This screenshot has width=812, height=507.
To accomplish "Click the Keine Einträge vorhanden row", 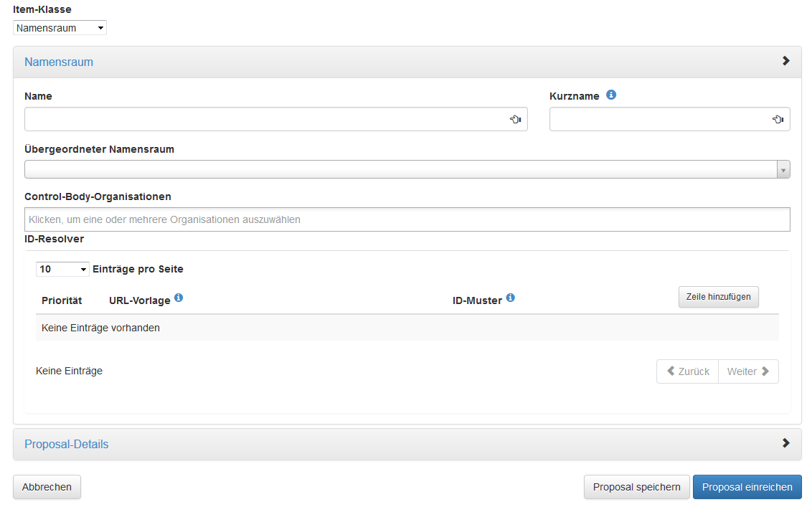I will (x=407, y=328).
